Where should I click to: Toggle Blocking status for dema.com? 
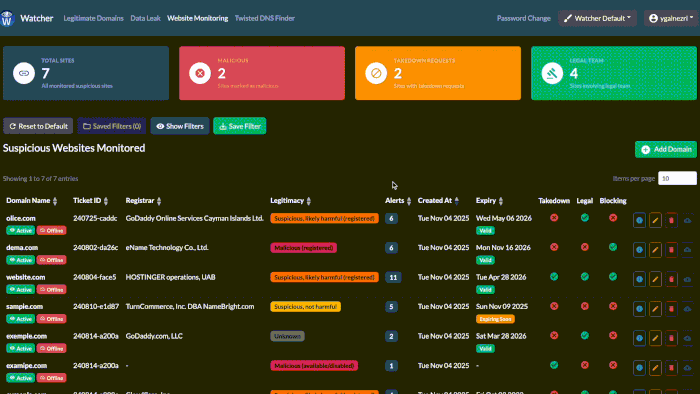613,247
